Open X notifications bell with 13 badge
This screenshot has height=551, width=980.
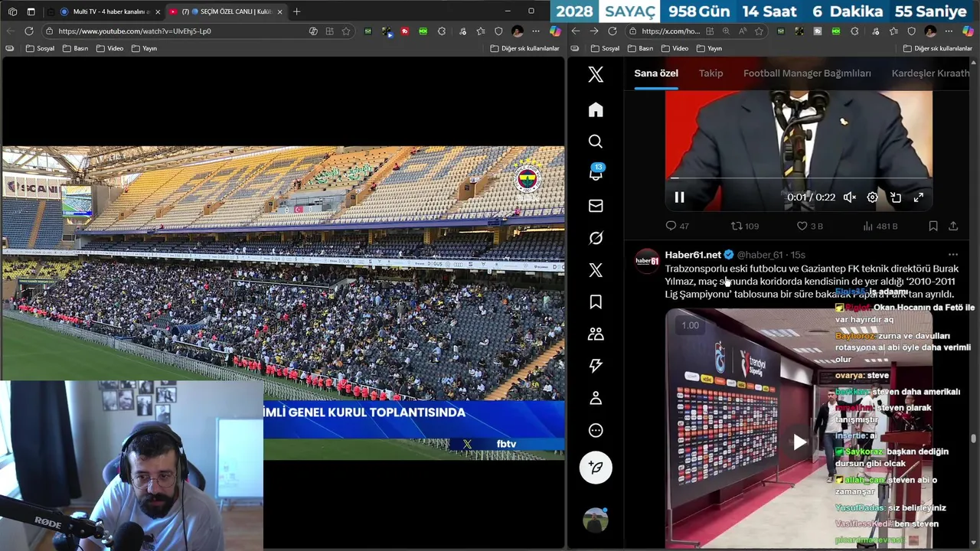[596, 173]
